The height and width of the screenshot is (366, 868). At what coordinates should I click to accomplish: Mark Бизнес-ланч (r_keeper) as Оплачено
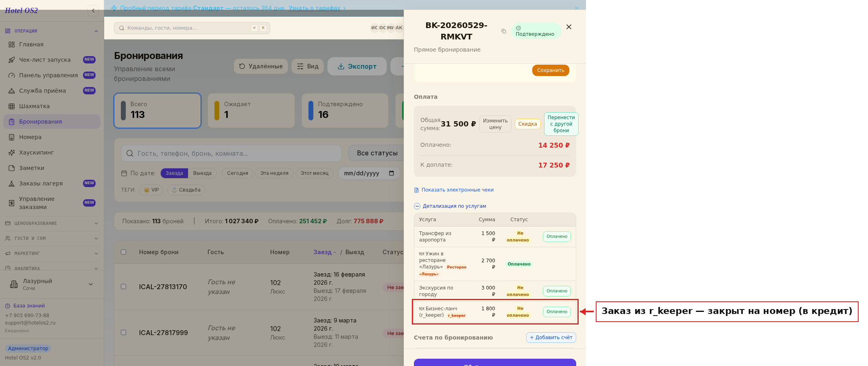[557, 312]
